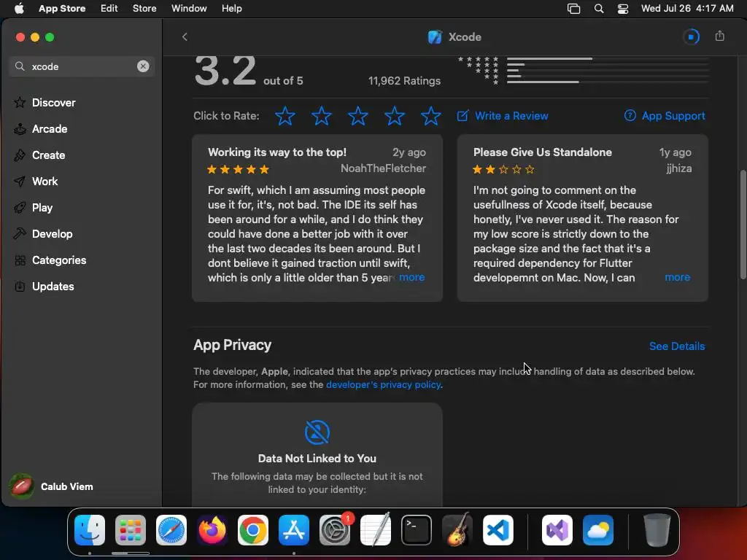Click the Working its way to the top! review title
This screenshot has height=560, width=747.
pos(277,152)
